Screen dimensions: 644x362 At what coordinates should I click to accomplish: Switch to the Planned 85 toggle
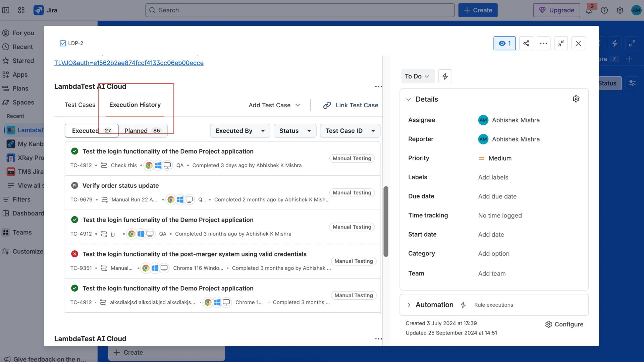coord(143,131)
